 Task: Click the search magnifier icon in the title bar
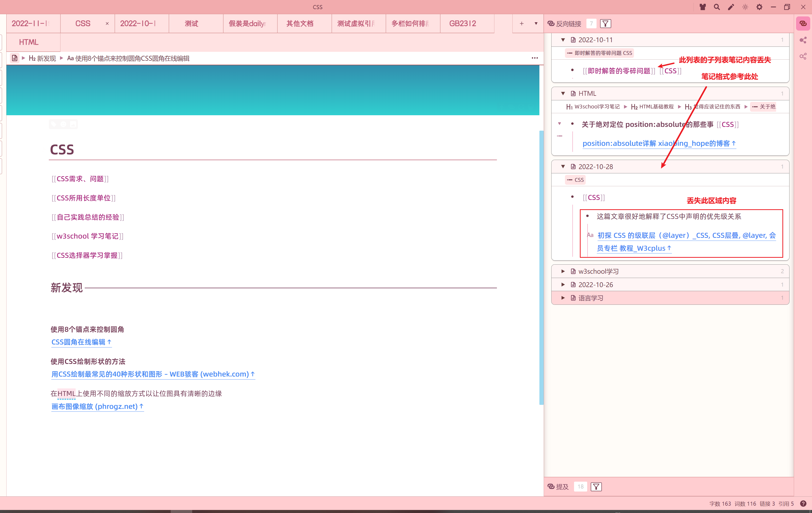717,7
